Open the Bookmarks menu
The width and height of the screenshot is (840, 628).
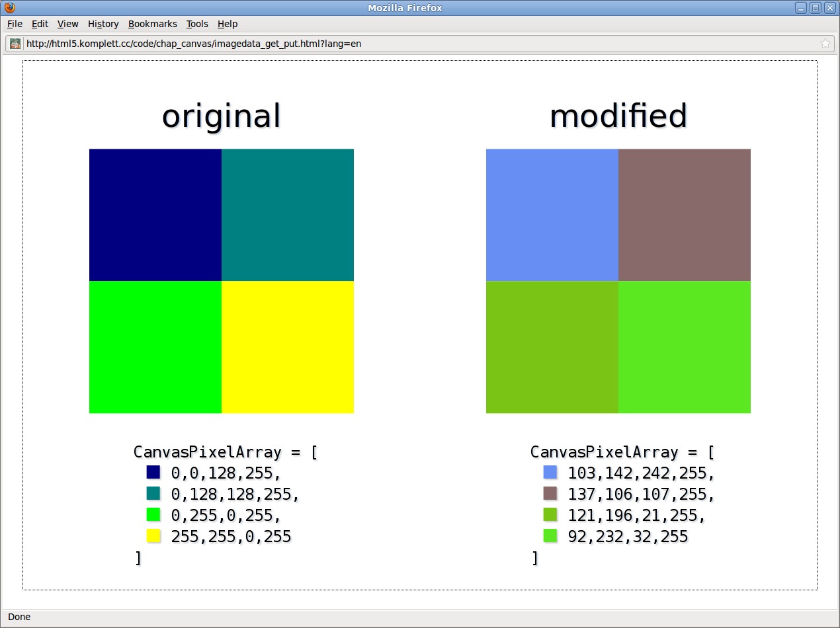152,24
